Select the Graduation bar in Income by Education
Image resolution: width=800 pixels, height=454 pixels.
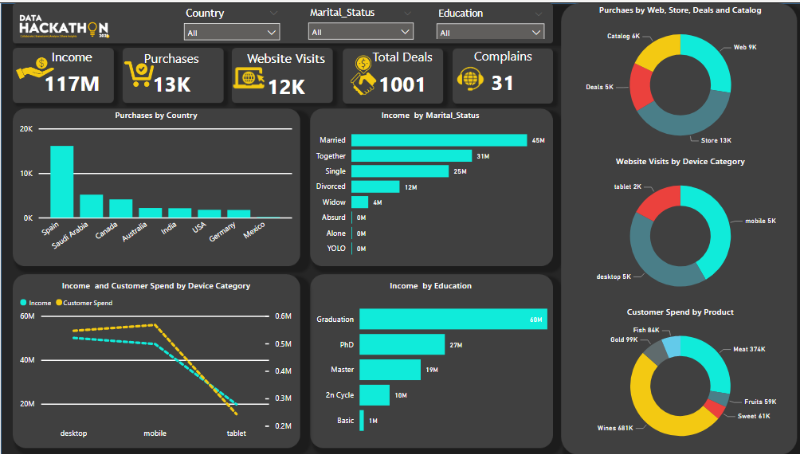(x=452, y=319)
